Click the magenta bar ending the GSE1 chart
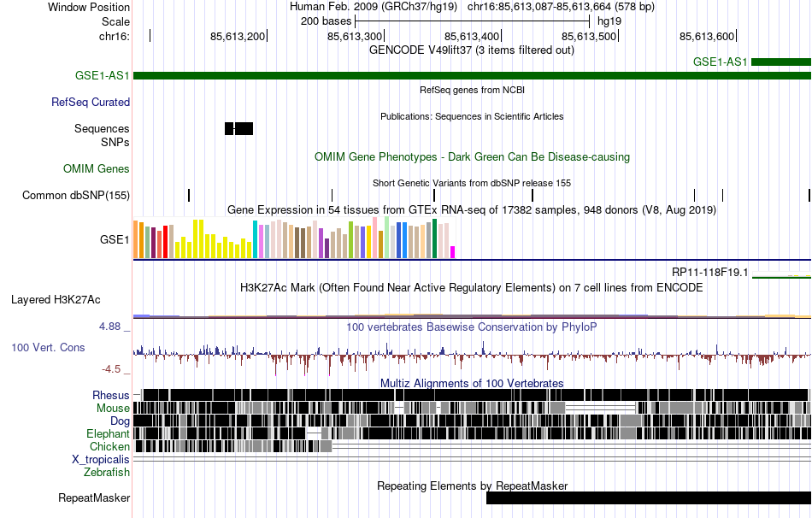Screen dimensions: 812x518 tap(453, 252)
